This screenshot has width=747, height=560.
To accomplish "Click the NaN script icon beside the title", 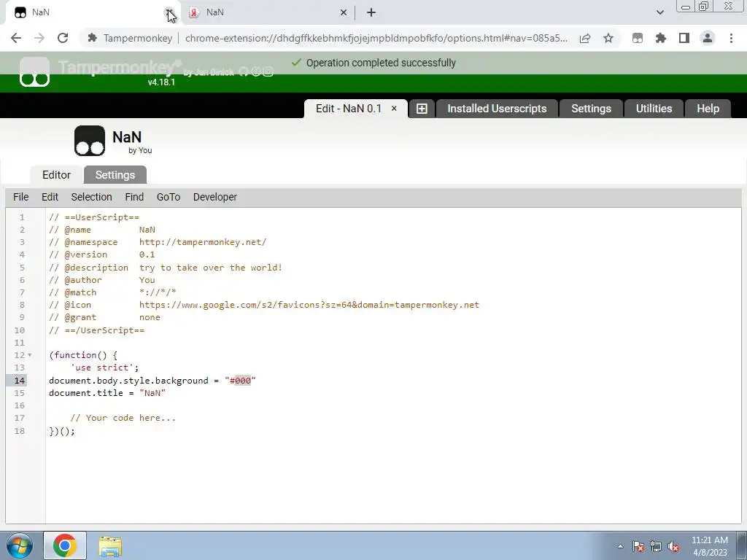I will click(x=90, y=141).
